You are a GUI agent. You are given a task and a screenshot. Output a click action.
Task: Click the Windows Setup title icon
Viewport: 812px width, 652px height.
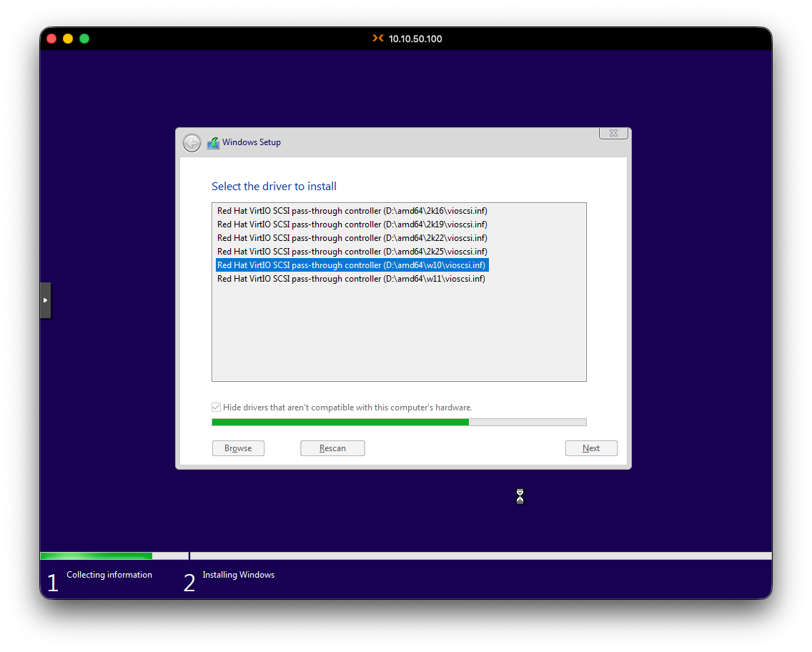(213, 142)
